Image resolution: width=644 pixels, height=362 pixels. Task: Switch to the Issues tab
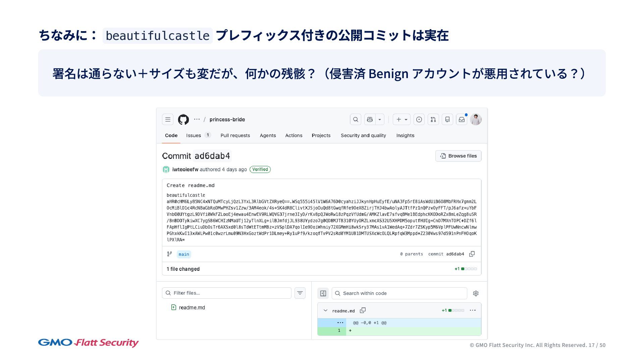coord(194,135)
